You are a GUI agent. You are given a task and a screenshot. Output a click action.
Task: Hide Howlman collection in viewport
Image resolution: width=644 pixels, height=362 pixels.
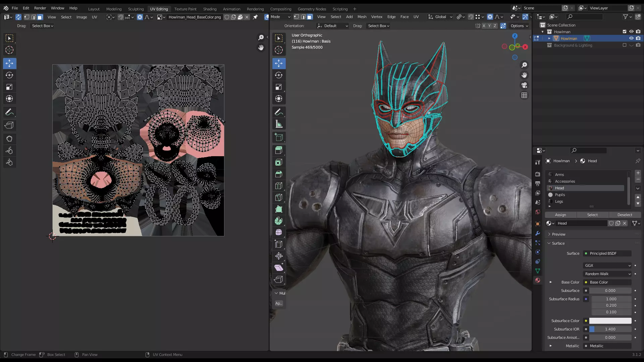tap(631, 32)
